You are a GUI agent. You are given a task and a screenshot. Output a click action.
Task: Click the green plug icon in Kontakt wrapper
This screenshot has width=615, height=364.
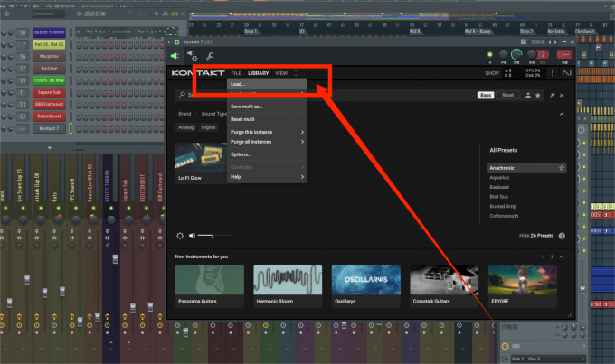(x=175, y=56)
